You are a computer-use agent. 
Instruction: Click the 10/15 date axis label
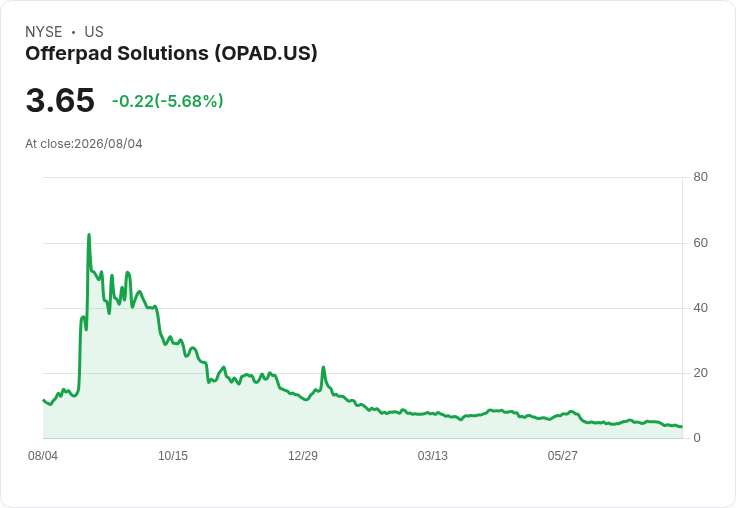point(173,455)
